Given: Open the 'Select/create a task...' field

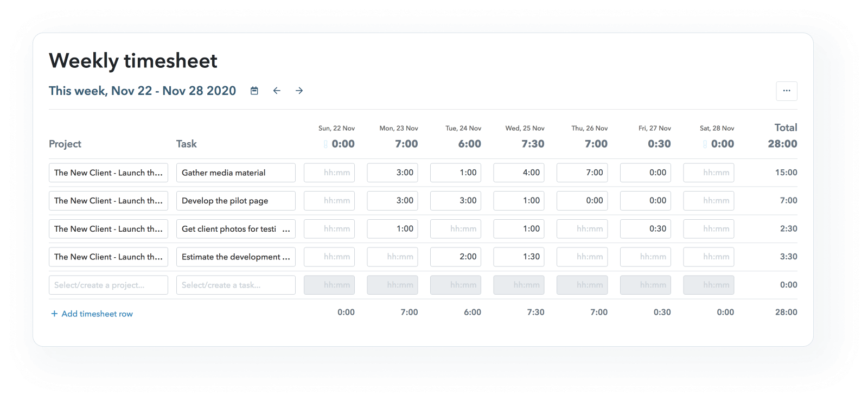Looking at the screenshot, I should pyautogui.click(x=236, y=285).
